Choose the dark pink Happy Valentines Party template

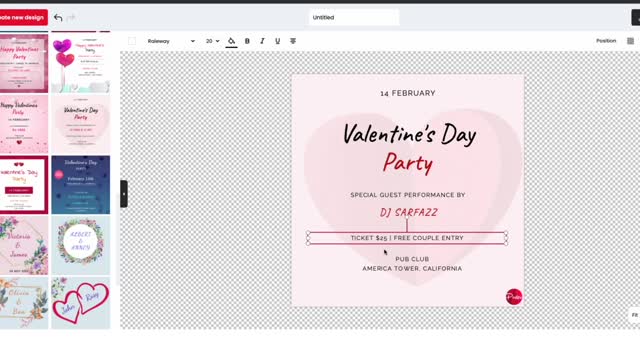click(x=24, y=63)
